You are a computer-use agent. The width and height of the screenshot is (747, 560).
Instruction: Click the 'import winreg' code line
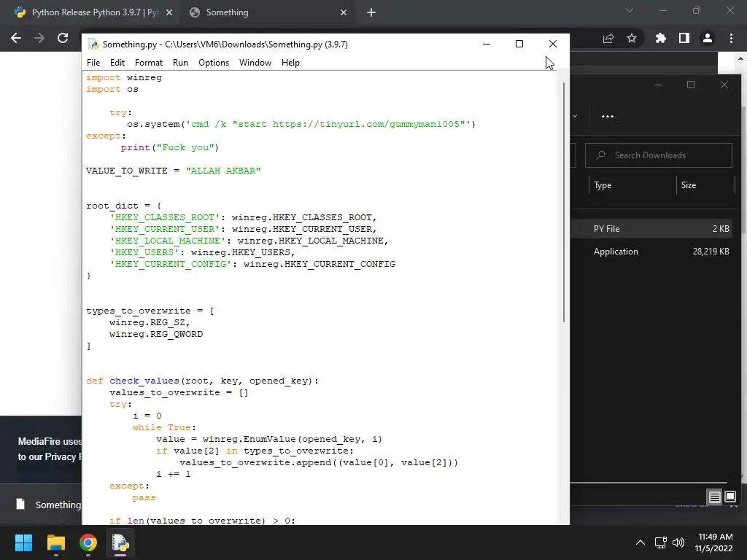(124, 77)
